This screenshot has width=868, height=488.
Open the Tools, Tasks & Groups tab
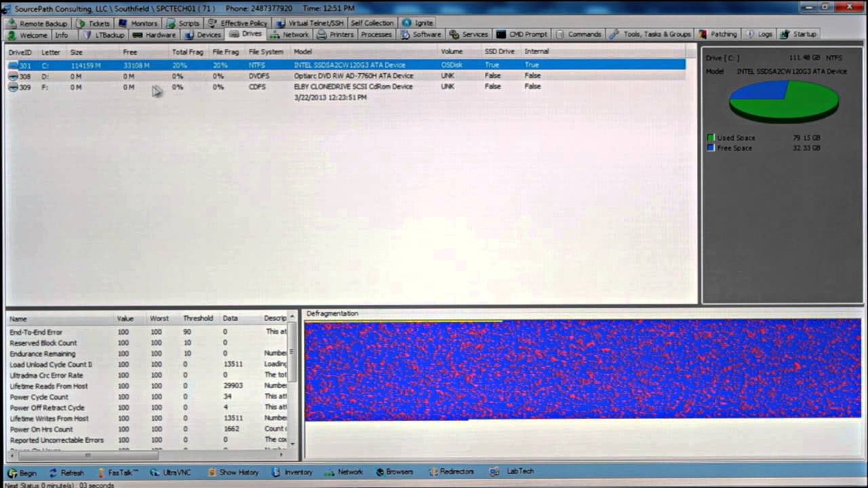click(x=650, y=35)
